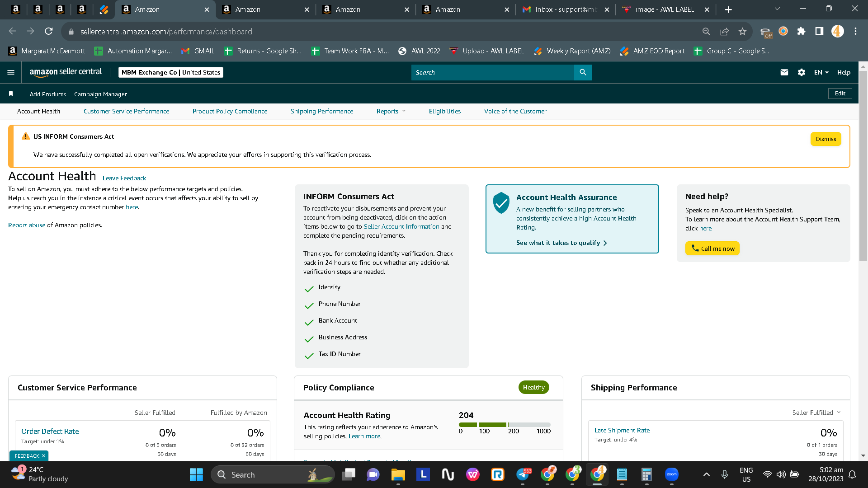
Task: Click the search magnifier button
Action: (x=583, y=72)
